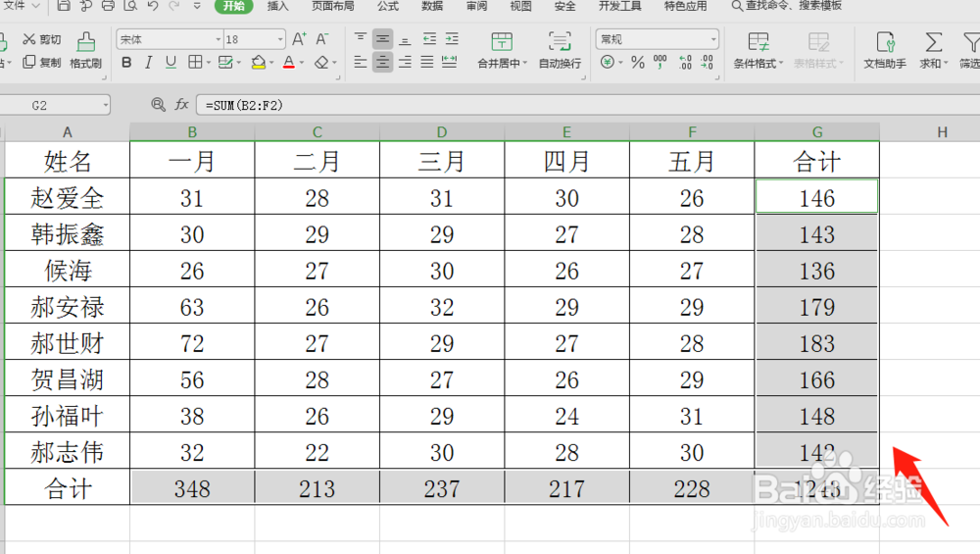
Task: Expand the AutoSum (求和) dropdown arrow
Action: pyautogui.click(x=946, y=63)
